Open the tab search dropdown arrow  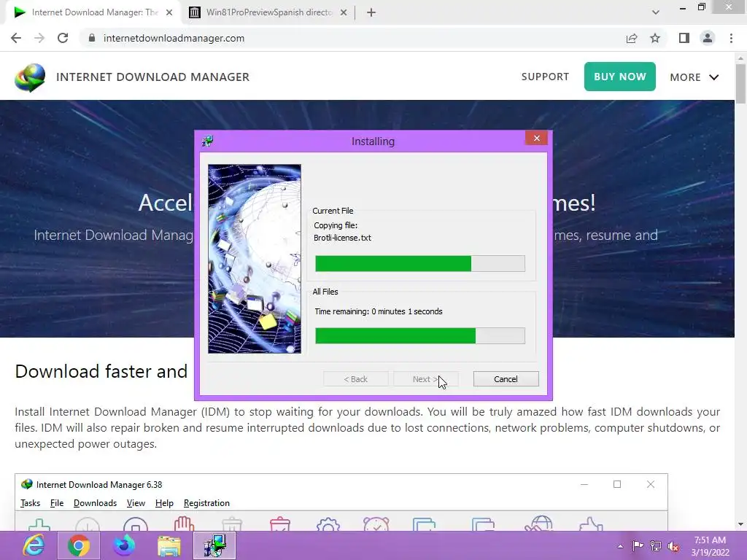pyautogui.click(x=656, y=12)
